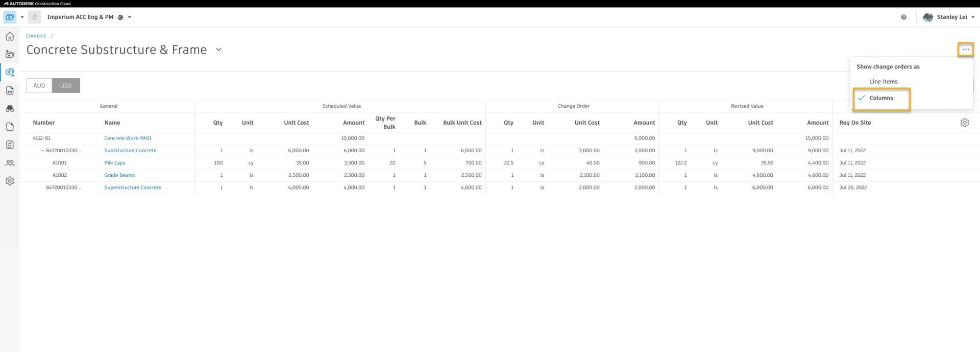Open the sidebar Settings gear icon
This screenshot has height=352, width=980.
coord(10,181)
